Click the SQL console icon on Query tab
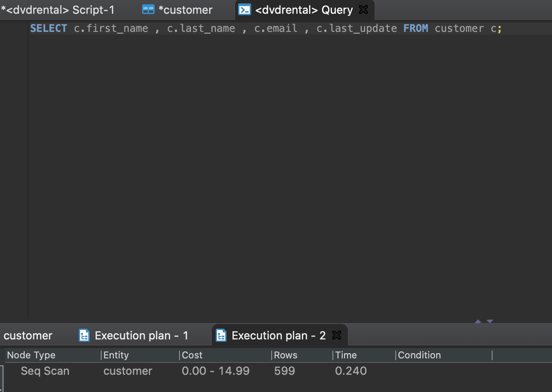Image resolution: width=552 pixels, height=392 pixels. click(x=245, y=9)
